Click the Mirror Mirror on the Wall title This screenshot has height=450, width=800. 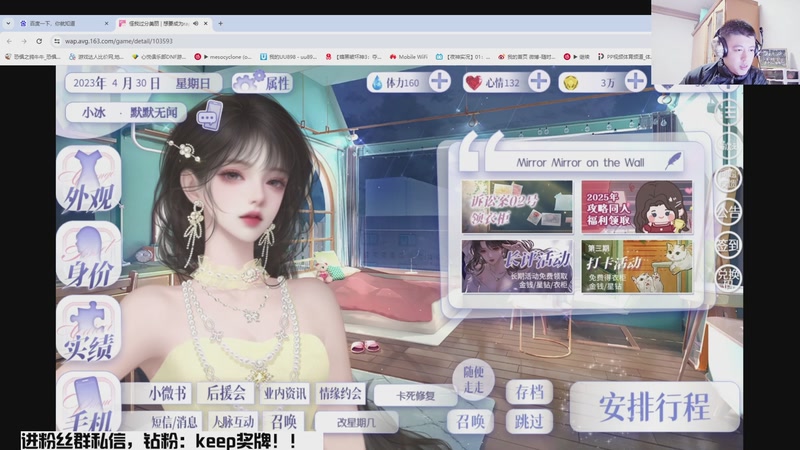(x=580, y=163)
